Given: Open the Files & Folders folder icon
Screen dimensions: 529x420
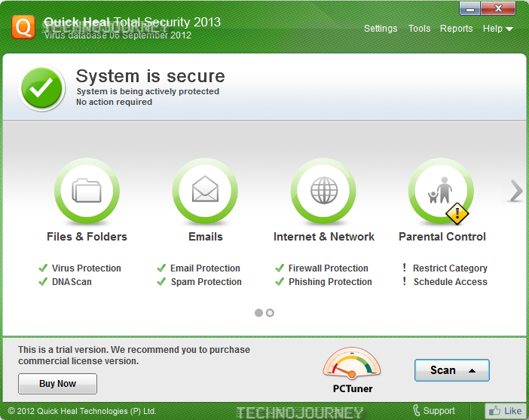Looking at the screenshot, I should coord(87,191).
